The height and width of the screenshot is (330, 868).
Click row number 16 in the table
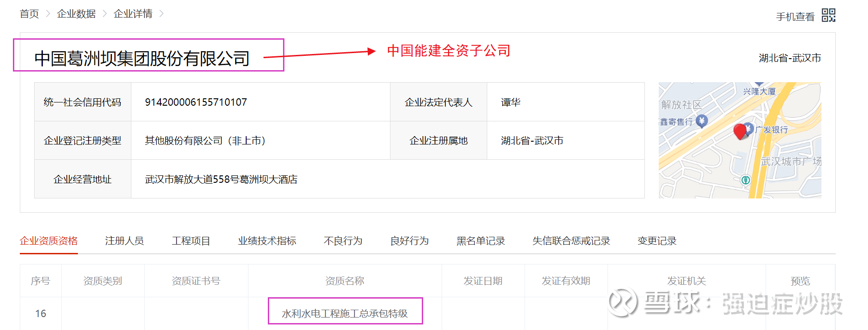(41, 313)
